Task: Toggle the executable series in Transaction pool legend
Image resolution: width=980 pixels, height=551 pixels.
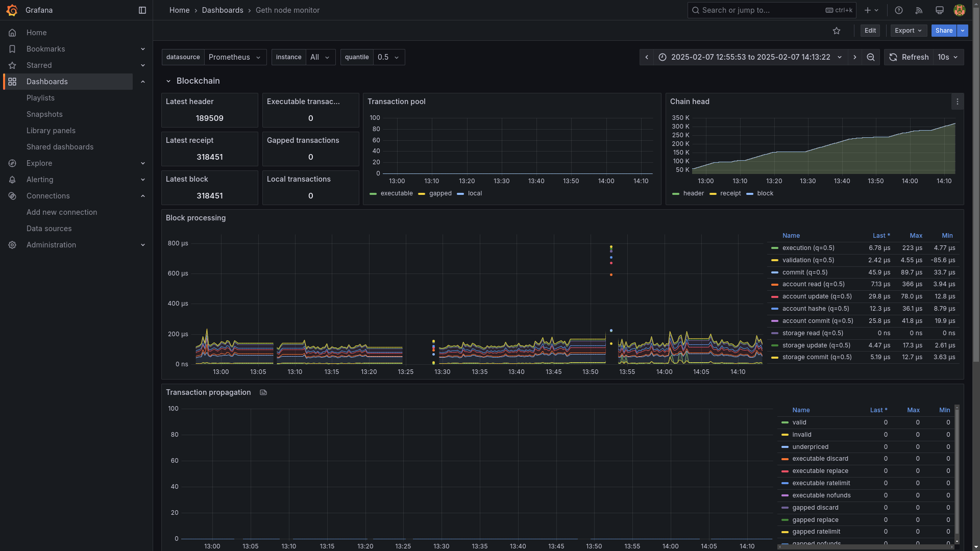Action: point(397,193)
